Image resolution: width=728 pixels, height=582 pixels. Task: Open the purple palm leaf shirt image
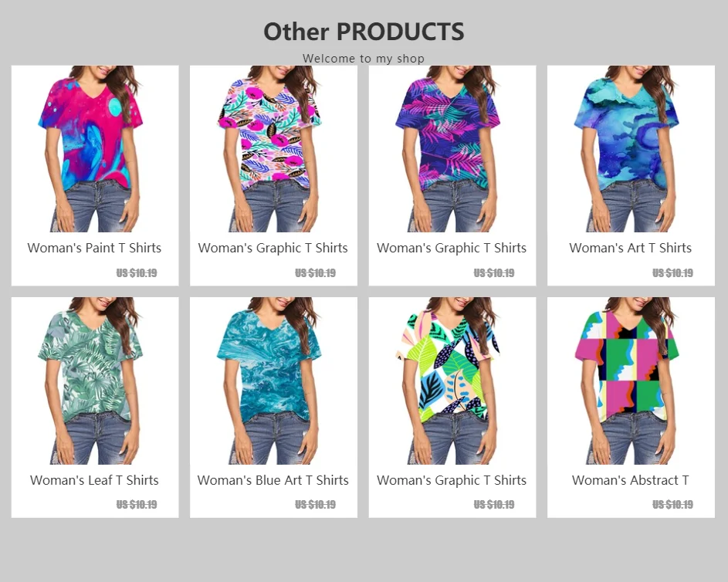[452, 148]
